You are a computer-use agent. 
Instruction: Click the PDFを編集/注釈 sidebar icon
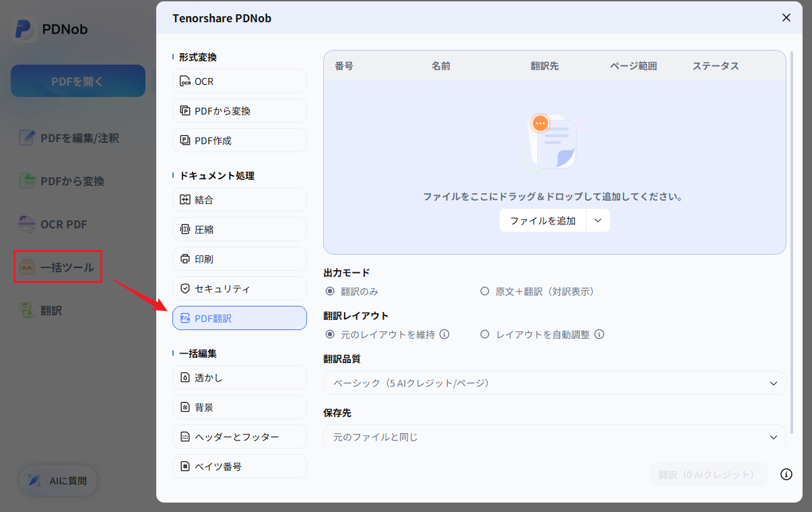click(x=26, y=138)
